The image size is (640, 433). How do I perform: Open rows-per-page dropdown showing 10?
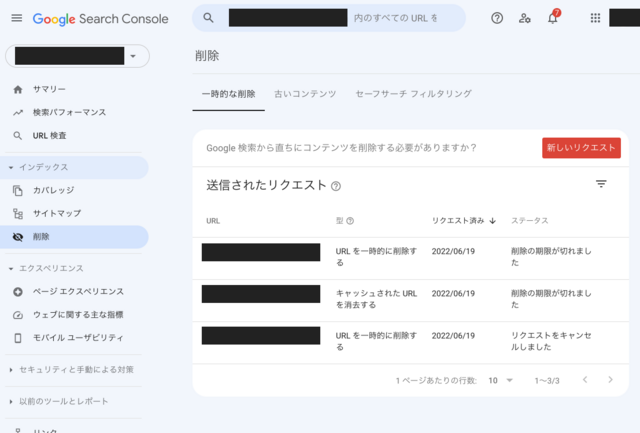[x=500, y=380]
